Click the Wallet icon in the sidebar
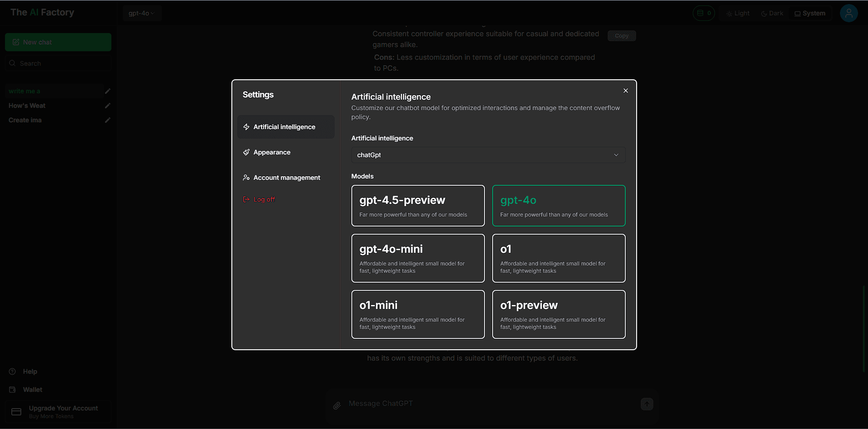The width and height of the screenshot is (868, 429). tap(12, 390)
